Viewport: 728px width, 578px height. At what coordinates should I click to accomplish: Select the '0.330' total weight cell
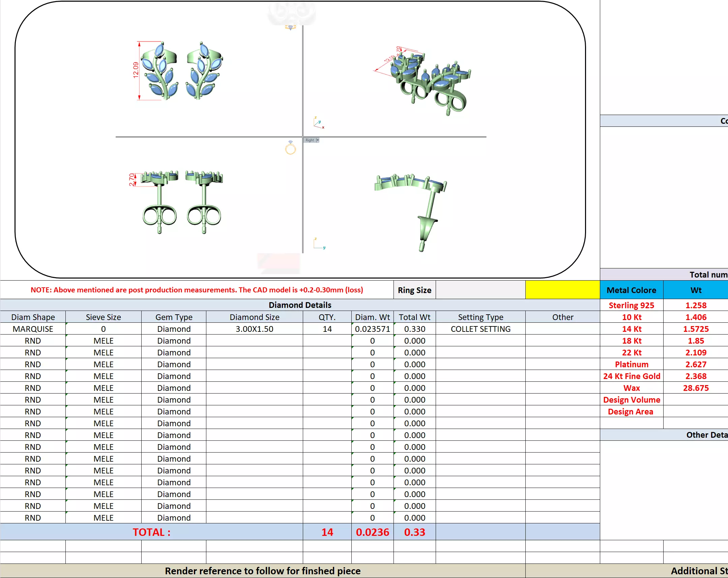(415, 329)
